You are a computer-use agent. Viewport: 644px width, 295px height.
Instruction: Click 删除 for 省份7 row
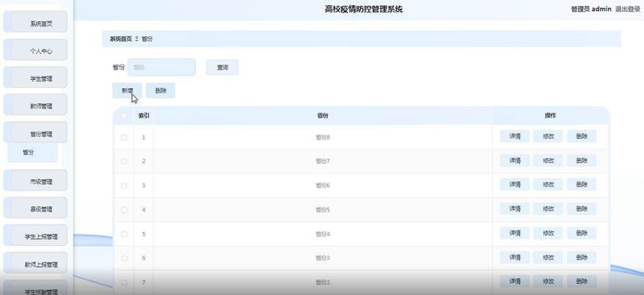[x=582, y=161]
